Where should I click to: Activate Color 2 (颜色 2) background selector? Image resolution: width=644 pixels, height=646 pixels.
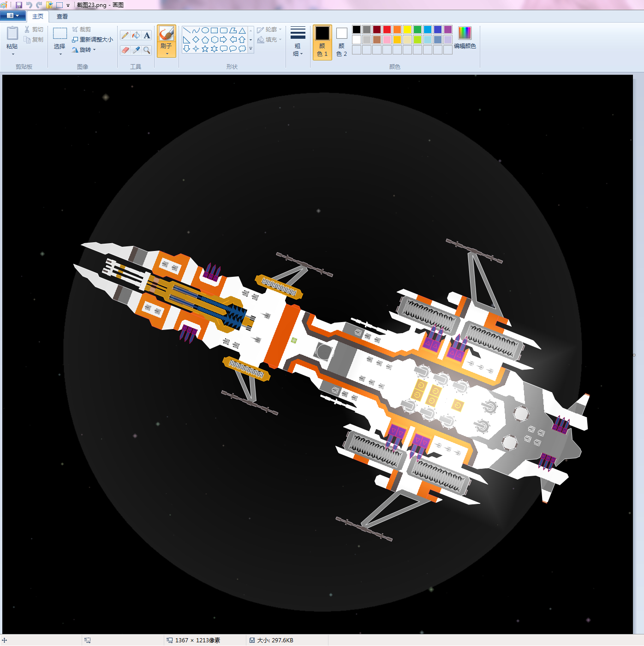point(342,42)
